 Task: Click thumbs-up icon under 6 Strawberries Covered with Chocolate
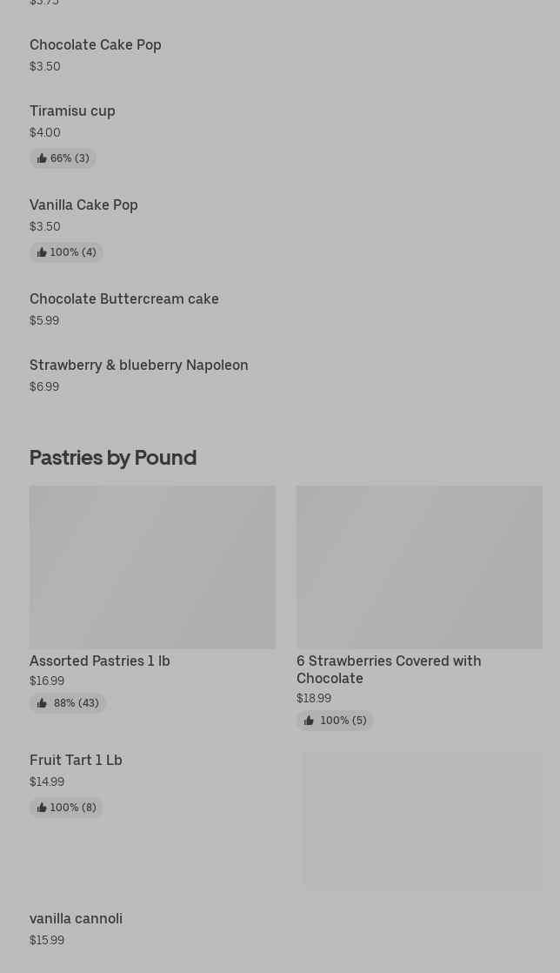[309, 721]
